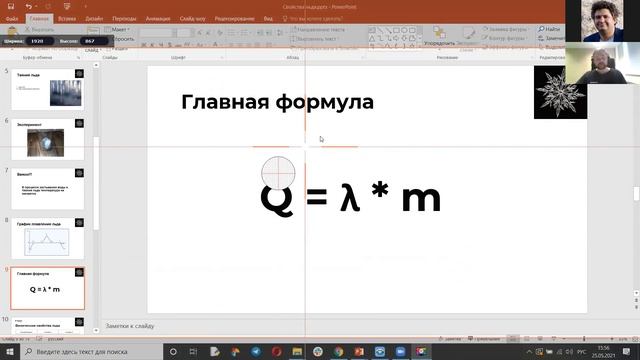This screenshot has width=640, height=360.
Task: Click the keyboard language РУС indicator
Action: (x=581, y=351)
